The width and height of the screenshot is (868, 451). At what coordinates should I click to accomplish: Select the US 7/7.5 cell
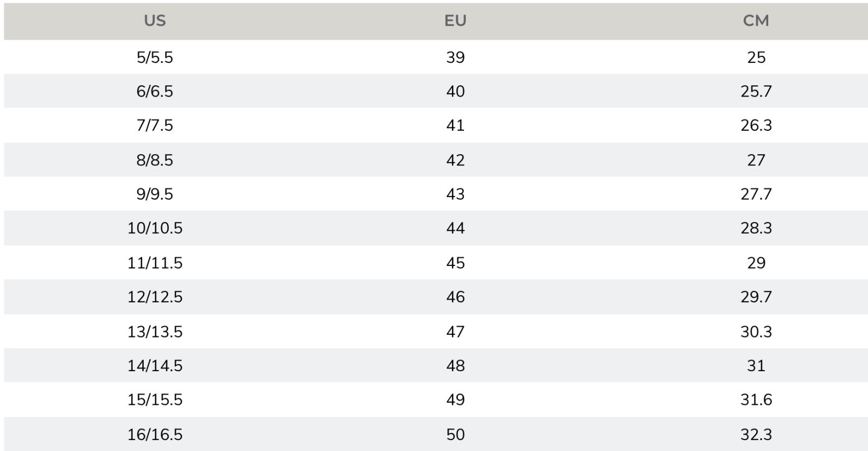tap(155, 125)
